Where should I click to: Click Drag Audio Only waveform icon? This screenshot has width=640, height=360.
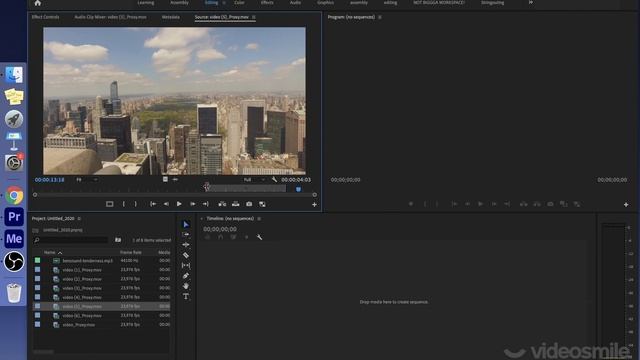click(x=175, y=180)
